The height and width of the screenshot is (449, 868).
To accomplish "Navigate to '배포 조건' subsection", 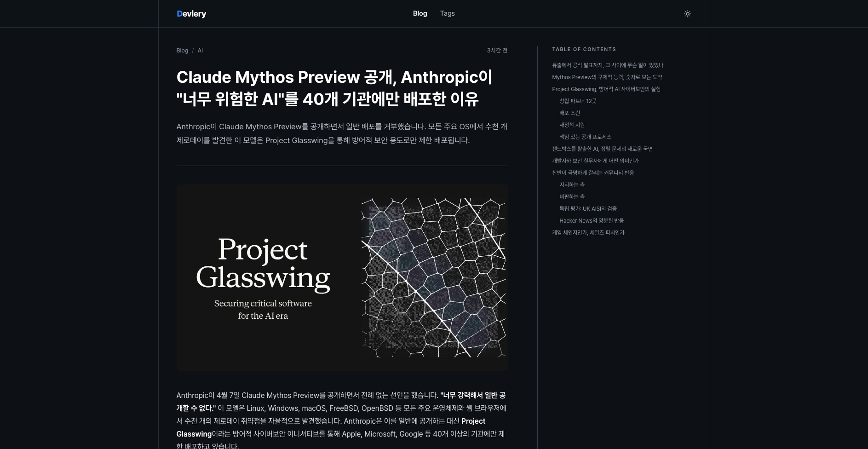I will [569, 113].
